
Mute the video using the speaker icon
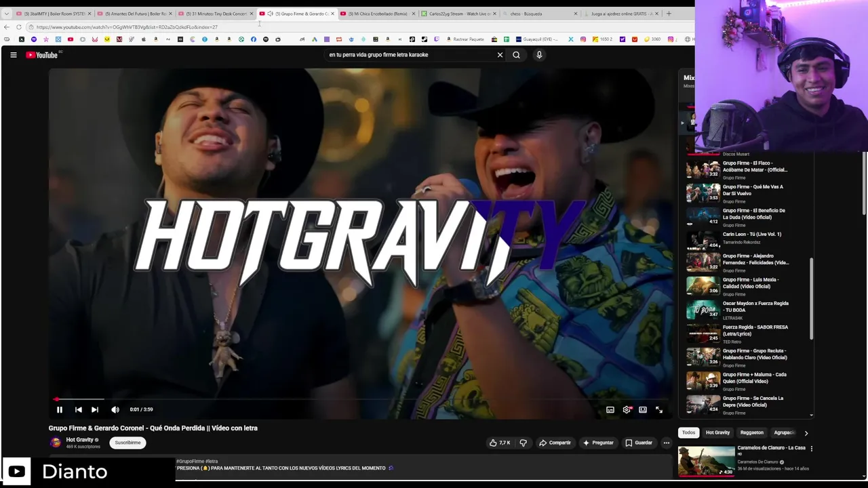[115, 409]
